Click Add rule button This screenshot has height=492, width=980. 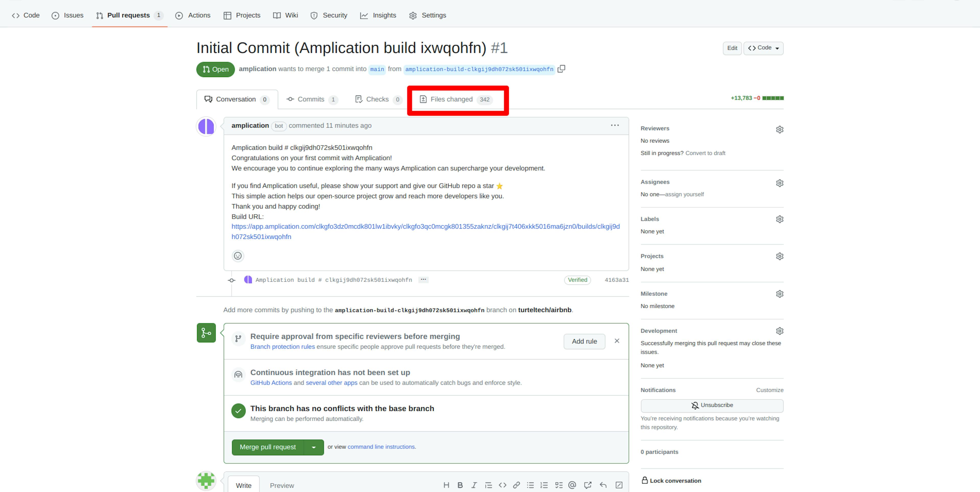(x=584, y=341)
